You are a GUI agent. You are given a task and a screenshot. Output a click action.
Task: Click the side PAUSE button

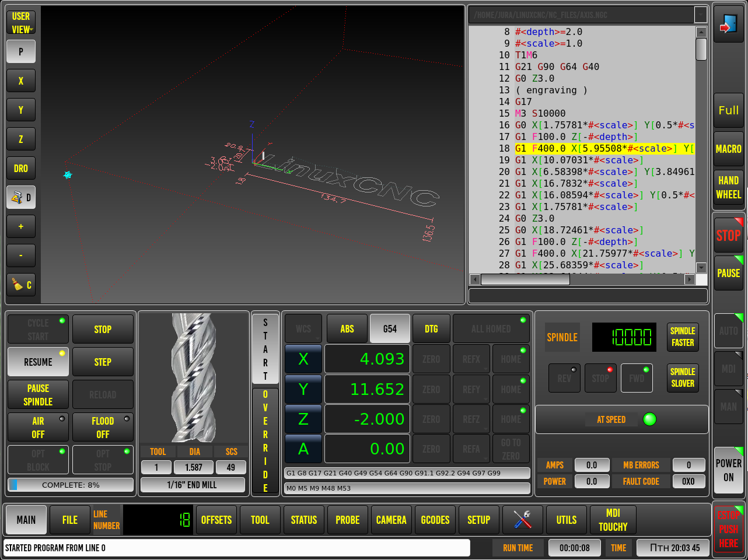point(729,273)
